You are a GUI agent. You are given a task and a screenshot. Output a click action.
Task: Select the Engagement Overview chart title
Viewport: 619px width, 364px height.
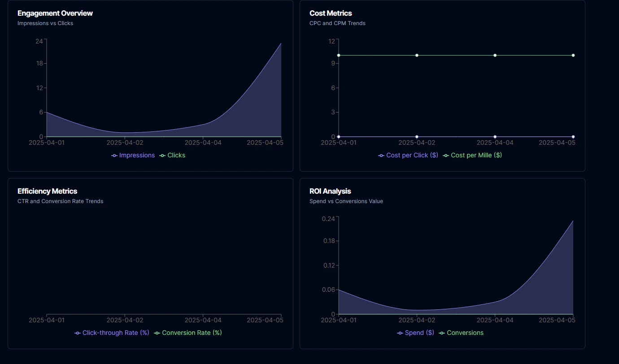pos(55,13)
